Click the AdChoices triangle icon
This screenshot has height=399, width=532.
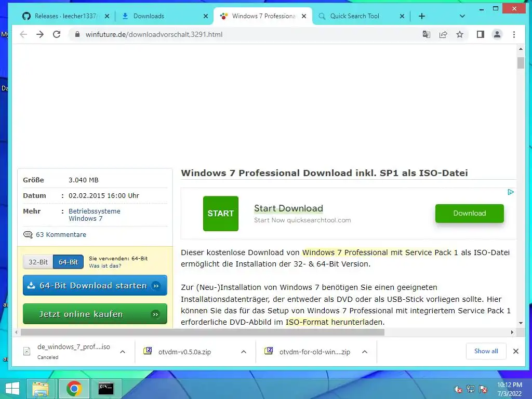(x=511, y=192)
